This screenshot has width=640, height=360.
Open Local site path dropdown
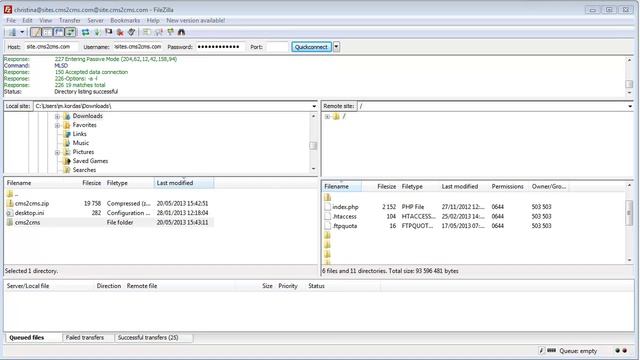(314, 106)
